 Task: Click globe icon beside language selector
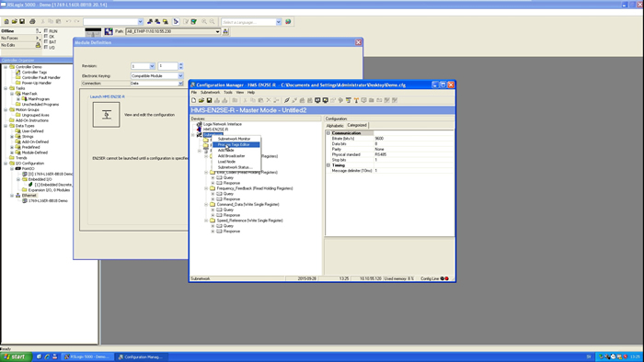288,21
